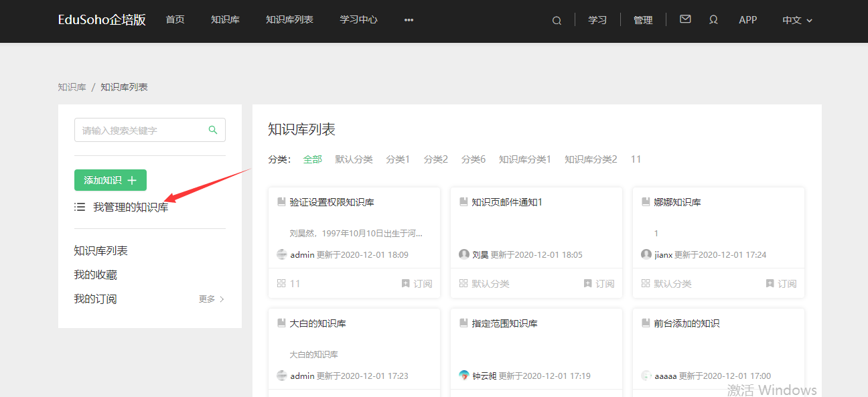Screen dimensions: 868x397
Task: Click category grid icon next to 11
Action: coord(281,283)
